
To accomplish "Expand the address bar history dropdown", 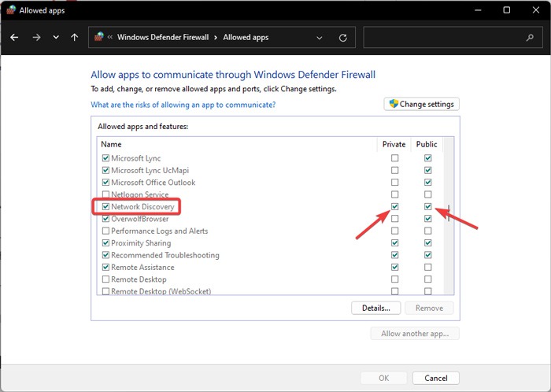I will [x=320, y=38].
